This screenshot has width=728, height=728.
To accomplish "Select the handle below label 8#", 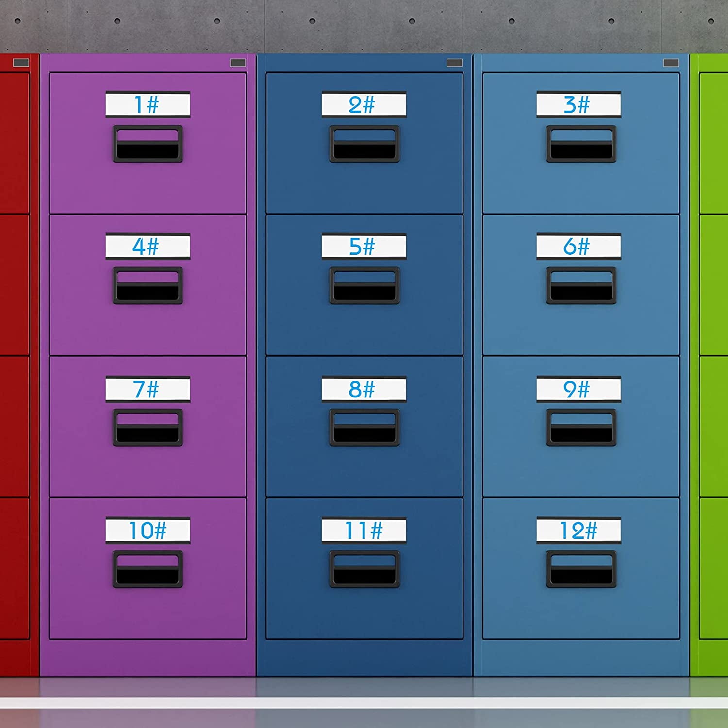I will click(364, 428).
